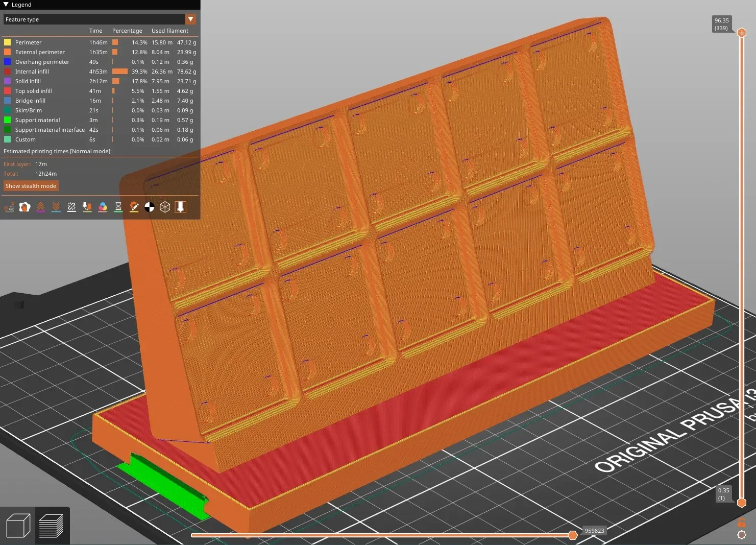Toggle color changes icon
756x545 pixels.
pos(103,207)
